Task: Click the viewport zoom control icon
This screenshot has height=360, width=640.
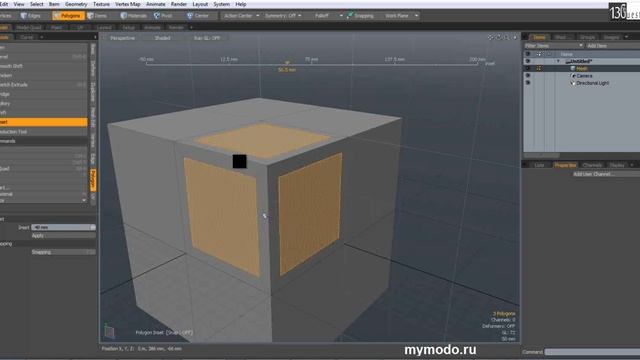Action: 506,38
